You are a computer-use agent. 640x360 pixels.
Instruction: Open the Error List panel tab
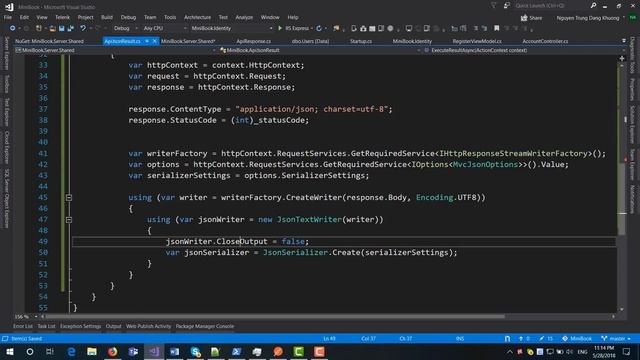pyautogui.click(x=23, y=327)
